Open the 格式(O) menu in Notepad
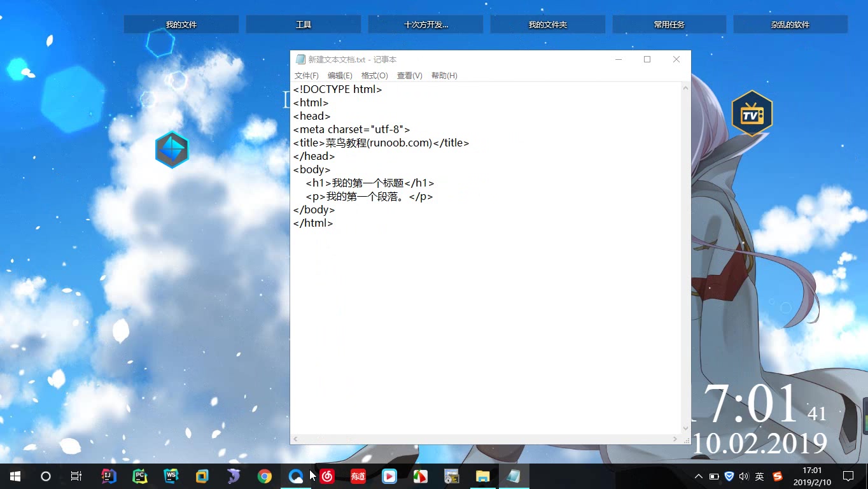868x489 pixels. coord(374,76)
